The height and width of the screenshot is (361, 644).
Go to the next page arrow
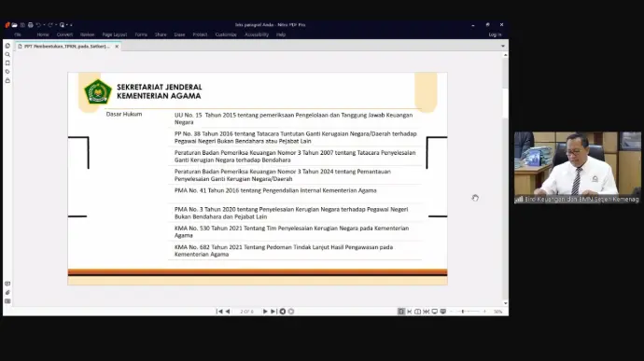[x=265, y=312]
